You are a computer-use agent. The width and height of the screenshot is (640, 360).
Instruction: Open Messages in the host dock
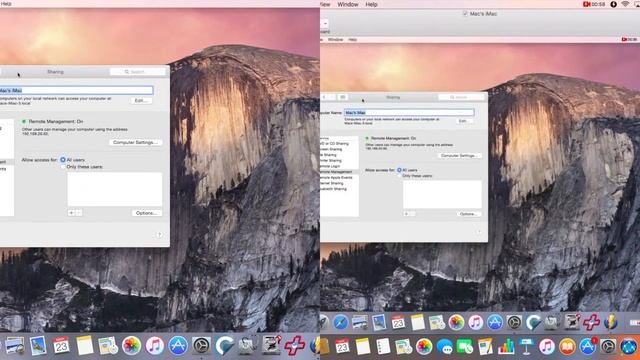pos(444,347)
